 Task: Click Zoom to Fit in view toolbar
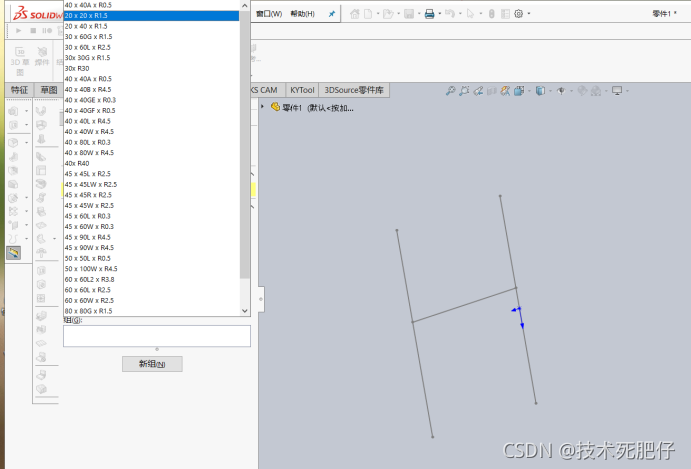450,91
